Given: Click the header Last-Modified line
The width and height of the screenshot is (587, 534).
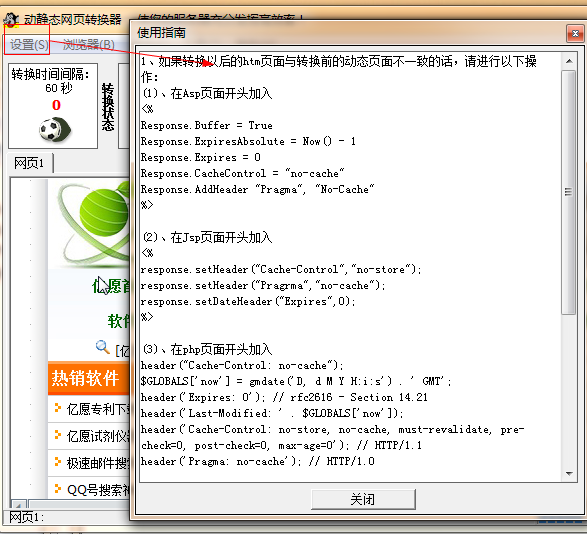Looking at the screenshot, I should tap(272, 413).
